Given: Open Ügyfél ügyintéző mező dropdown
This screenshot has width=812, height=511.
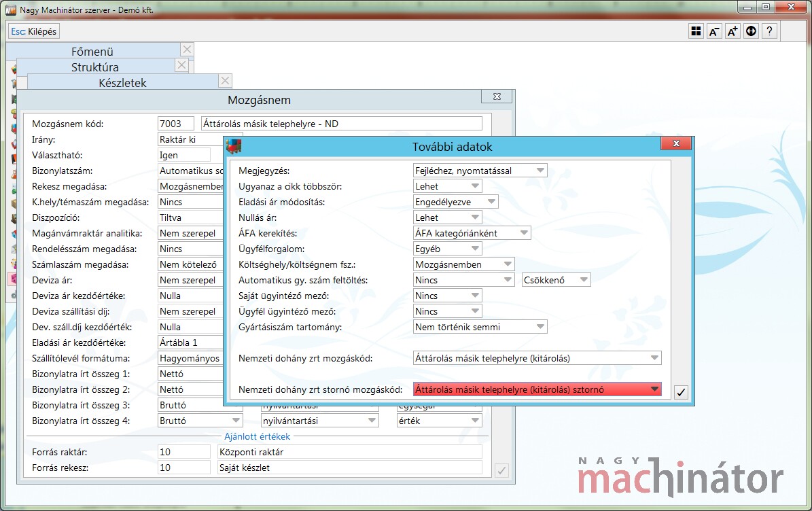Looking at the screenshot, I should 447,311.
